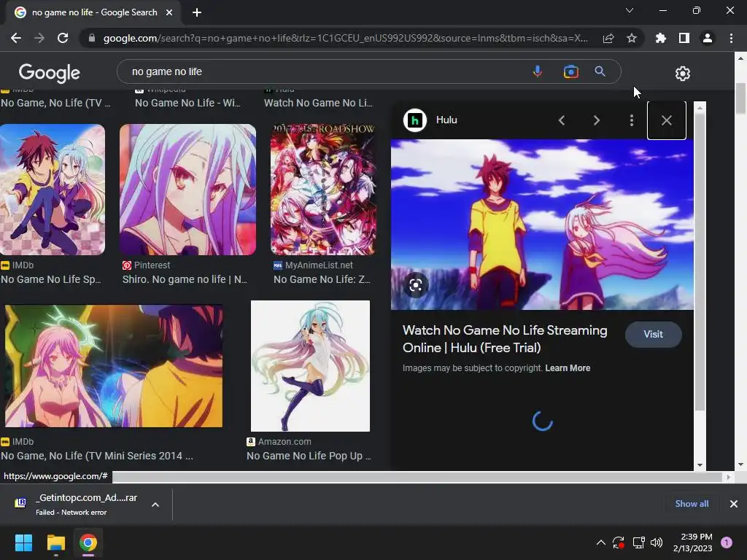Reload the current page
This screenshot has width=747, height=560.
(x=63, y=38)
